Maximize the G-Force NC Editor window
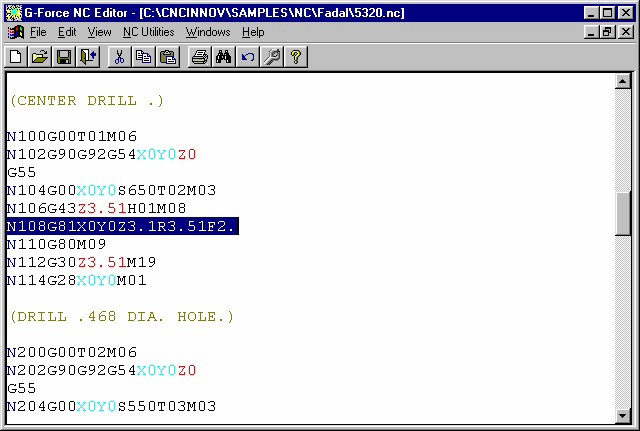Image resolution: width=640 pixels, height=431 pixels. click(607, 13)
